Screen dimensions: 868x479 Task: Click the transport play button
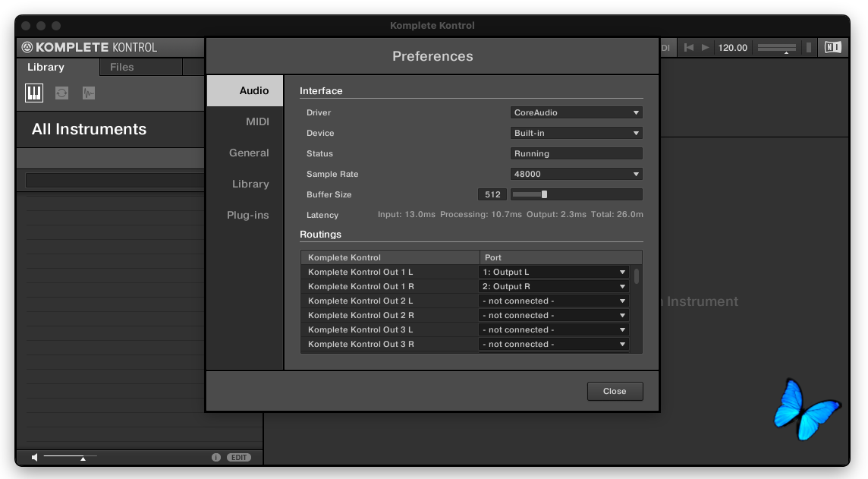pos(706,48)
